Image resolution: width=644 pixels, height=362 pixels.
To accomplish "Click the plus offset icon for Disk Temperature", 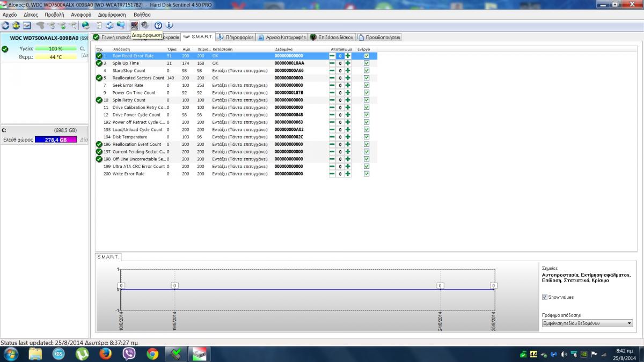I will pyautogui.click(x=348, y=137).
